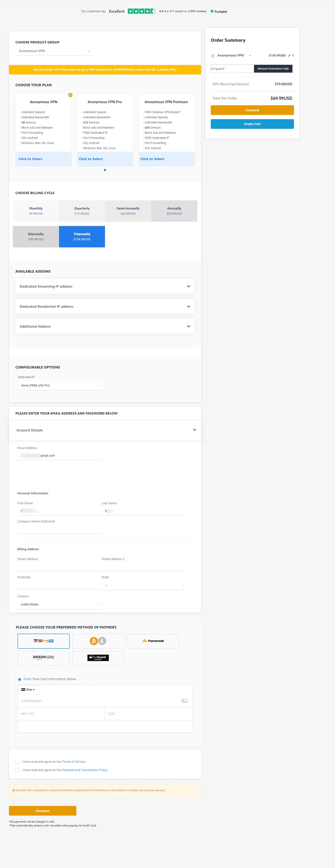Expand Dedicated Streaming IP addons section

point(105,286)
